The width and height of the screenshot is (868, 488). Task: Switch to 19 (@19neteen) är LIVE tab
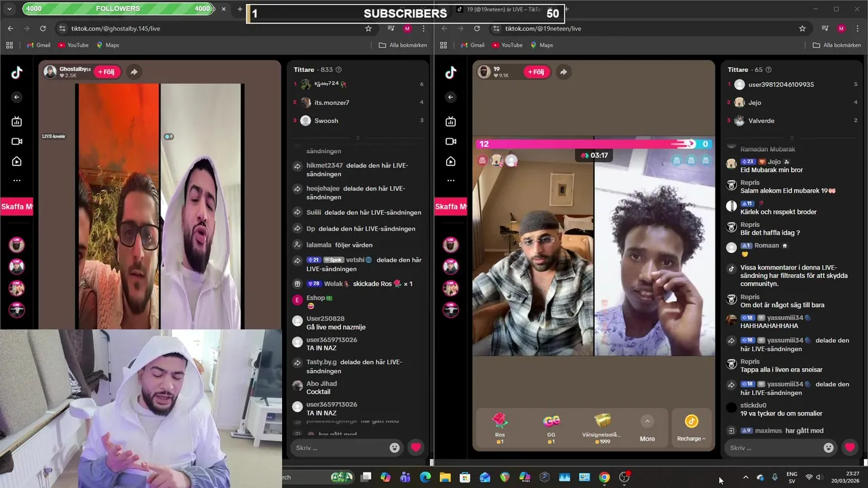[x=504, y=9]
